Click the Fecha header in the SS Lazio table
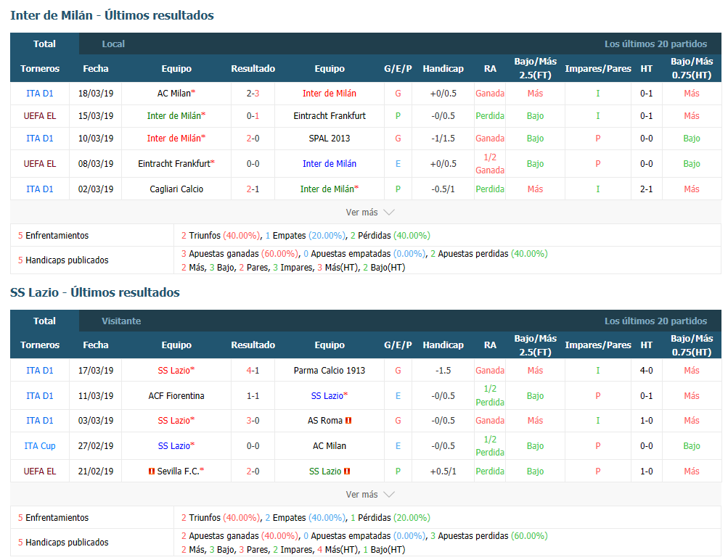The width and height of the screenshot is (728, 560). click(96, 345)
